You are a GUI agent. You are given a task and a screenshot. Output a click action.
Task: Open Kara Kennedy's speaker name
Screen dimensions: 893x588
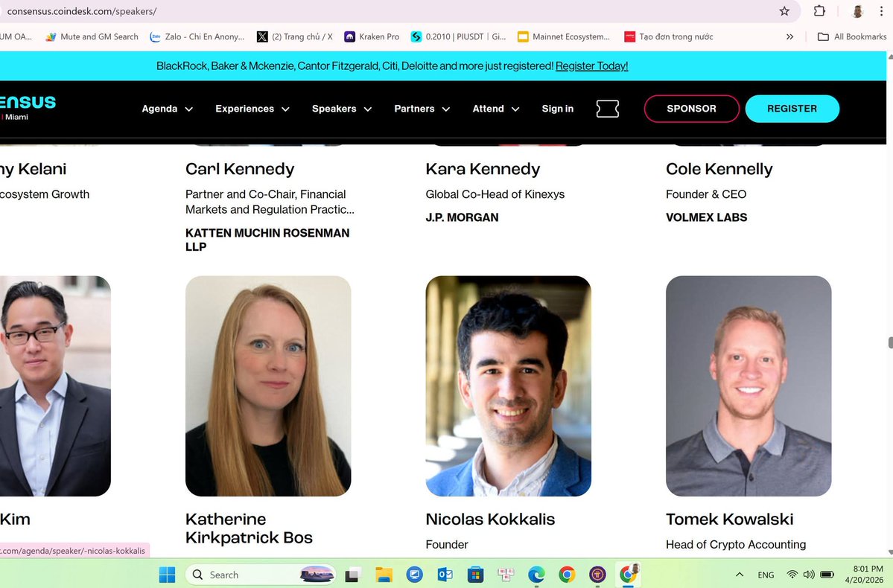point(483,169)
